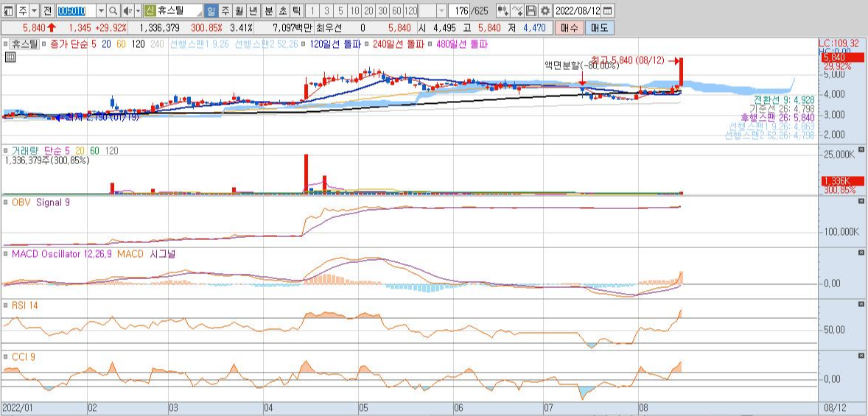The height and width of the screenshot is (416, 868).
Task: Select the 60 interval button
Action: [396, 10]
